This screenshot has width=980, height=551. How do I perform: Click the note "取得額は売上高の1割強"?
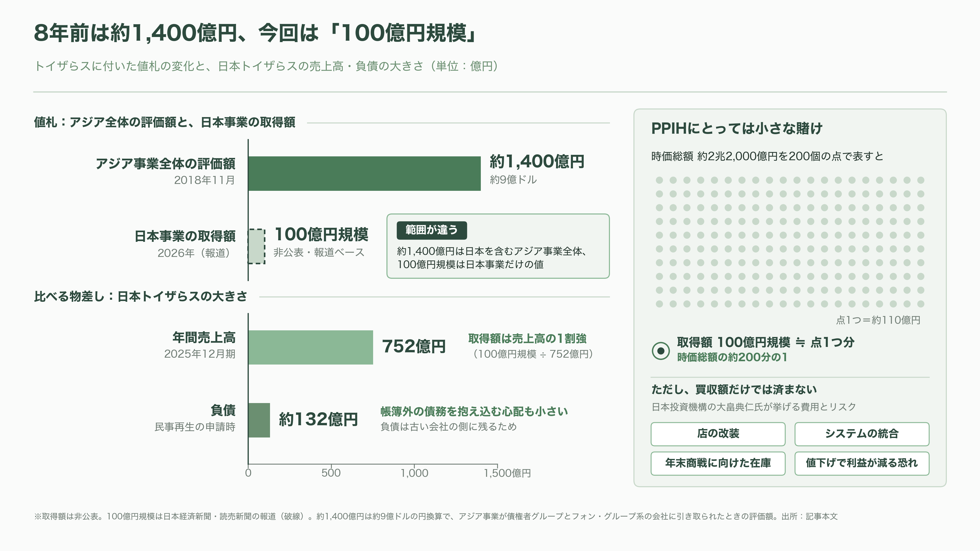coord(527,339)
